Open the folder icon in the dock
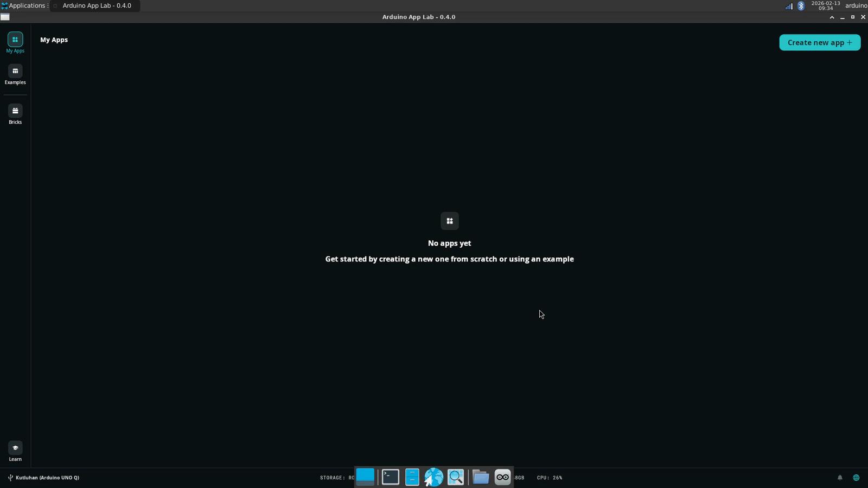Image resolution: width=868 pixels, height=488 pixels. point(481,477)
